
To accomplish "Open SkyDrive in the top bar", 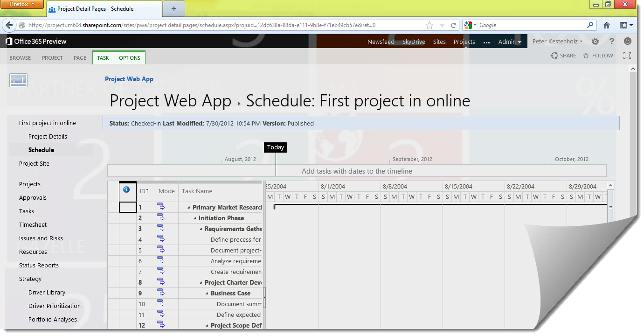I will coord(414,42).
